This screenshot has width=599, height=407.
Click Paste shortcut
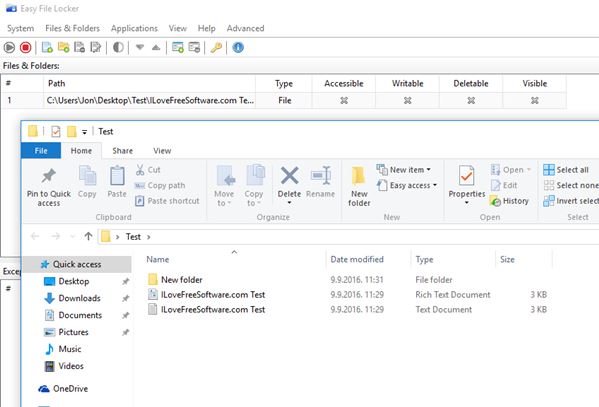(167, 201)
